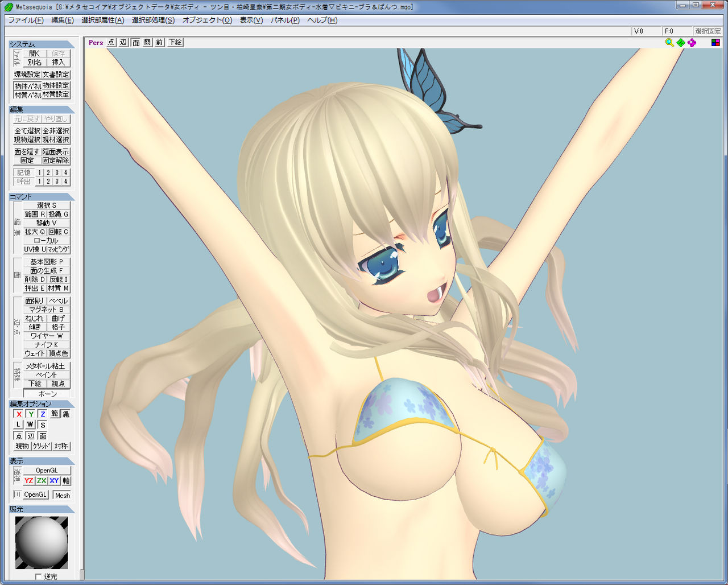Collapse the 編集オプション section header
The image size is (728, 585).
coord(42,404)
